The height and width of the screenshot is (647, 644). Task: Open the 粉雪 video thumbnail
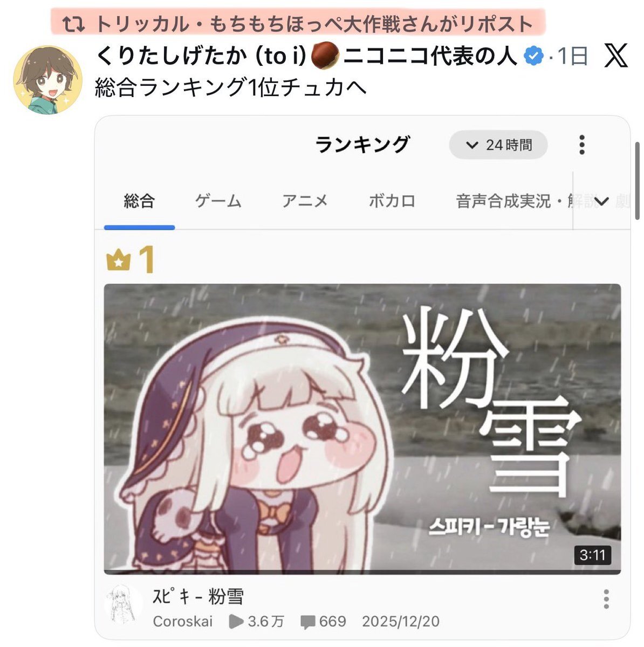(x=362, y=429)
